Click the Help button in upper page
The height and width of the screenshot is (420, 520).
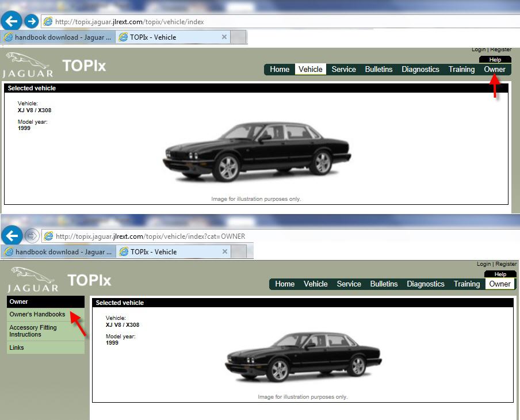coord(495,60)
